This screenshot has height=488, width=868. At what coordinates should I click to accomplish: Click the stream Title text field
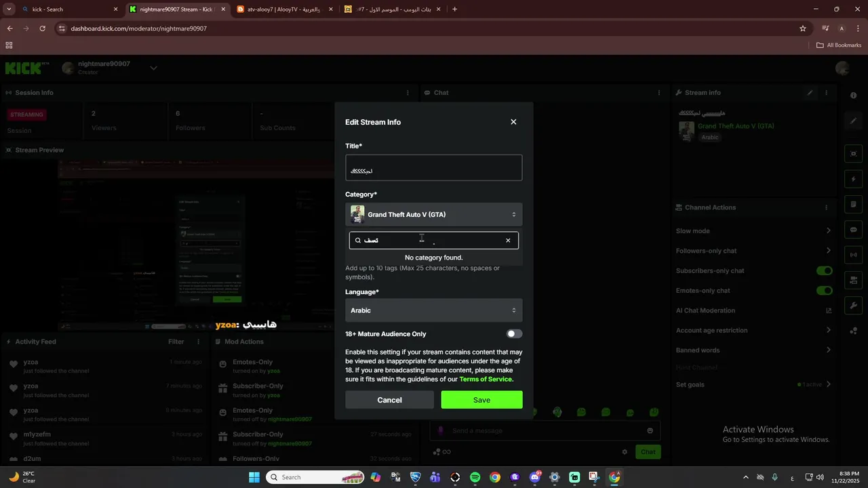tap(433, 168)
